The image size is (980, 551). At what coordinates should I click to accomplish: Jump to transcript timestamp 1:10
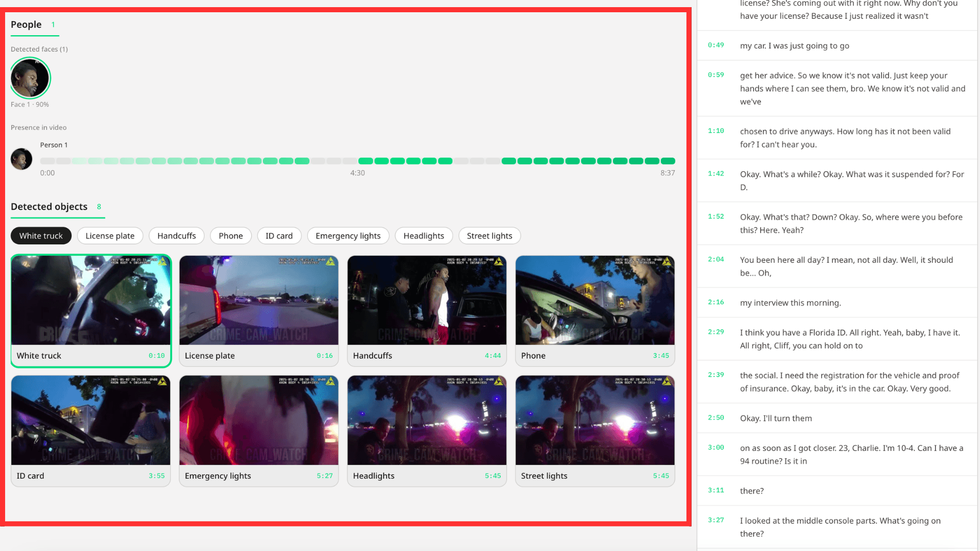click(716, 131)
